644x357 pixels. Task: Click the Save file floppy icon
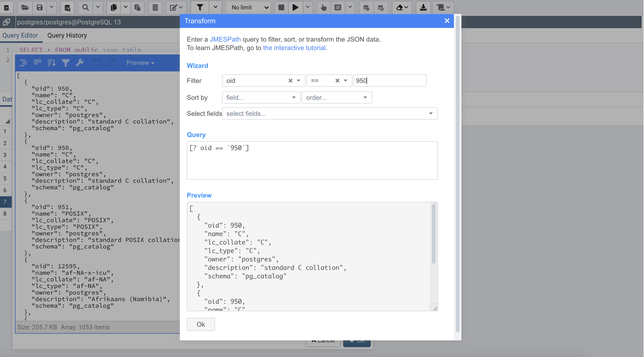[39, 8]
